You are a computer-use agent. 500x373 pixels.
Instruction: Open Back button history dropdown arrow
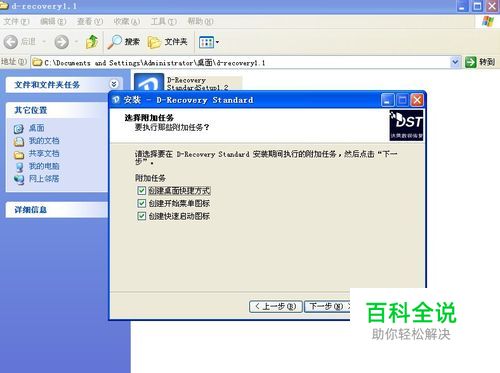pos(44,42)
